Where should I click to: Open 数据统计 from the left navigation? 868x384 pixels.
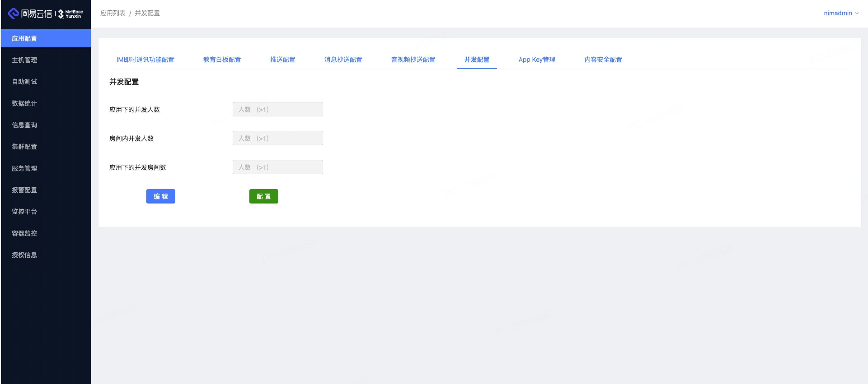pyautogui.click(x=24, y=103)
